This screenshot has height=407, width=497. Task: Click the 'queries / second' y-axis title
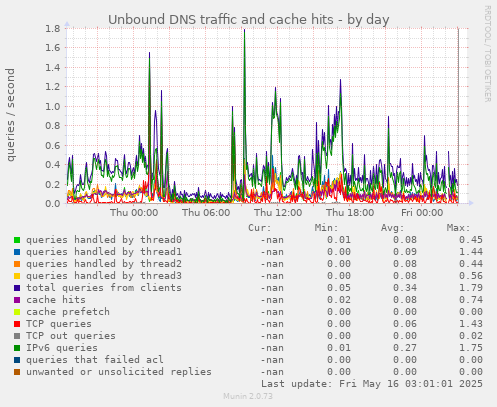(x=10, y=115)
